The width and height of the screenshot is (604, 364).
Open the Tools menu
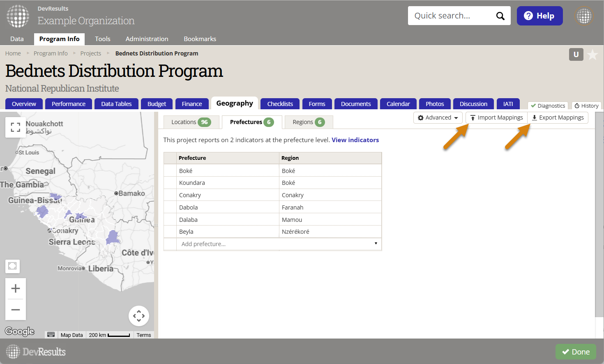pyautogui.click(x=103, y=39)
